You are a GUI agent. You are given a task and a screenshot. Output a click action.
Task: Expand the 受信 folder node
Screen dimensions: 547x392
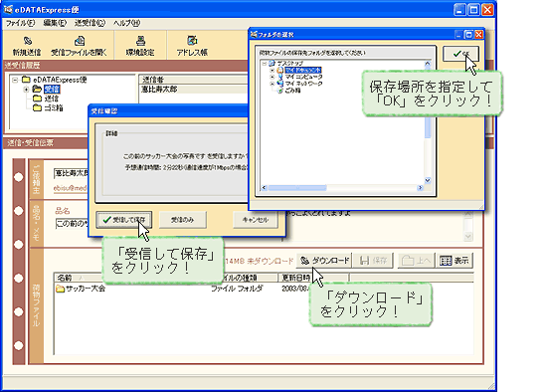(x=26, y=90)
